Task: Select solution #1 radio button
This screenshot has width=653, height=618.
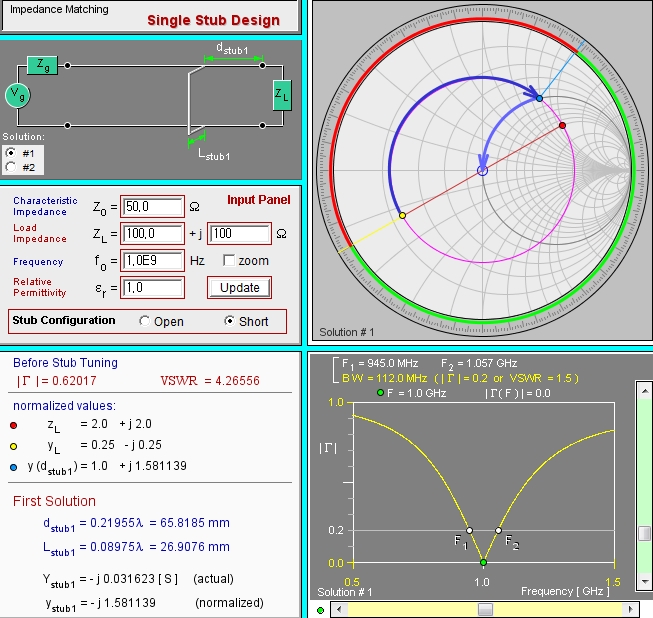Action: pyautogui.click(x=11, y=153)
